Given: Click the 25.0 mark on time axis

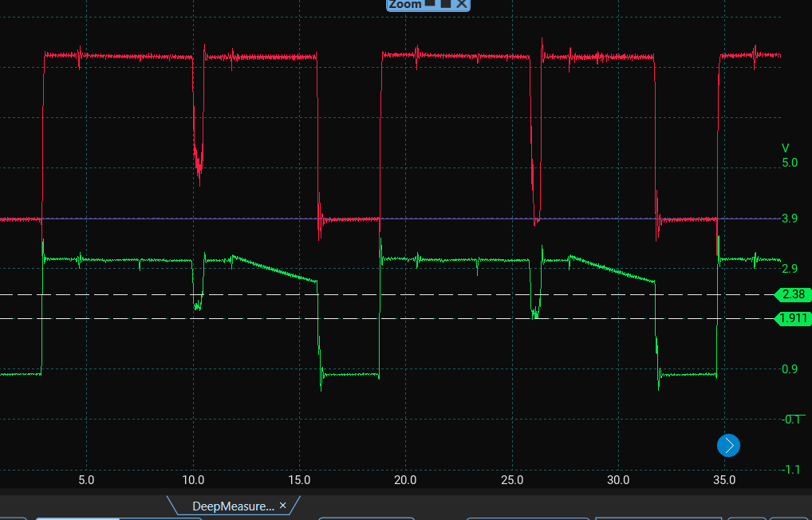Looking at the screenshot, I should (511, 480).
